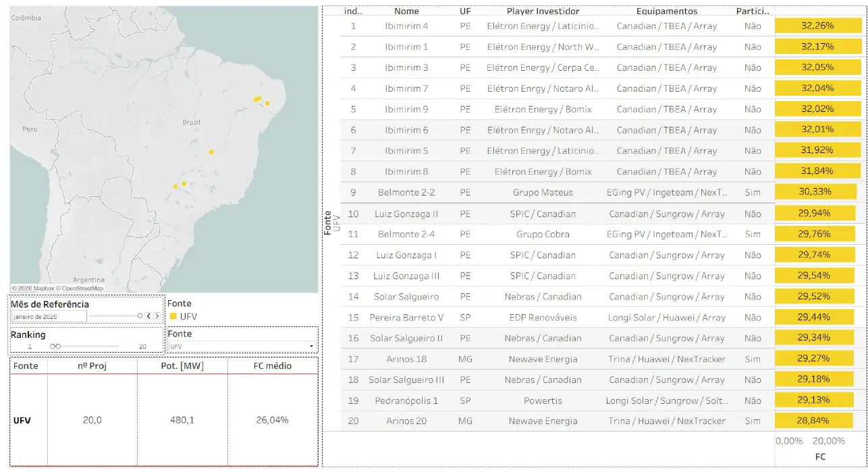This screenshot has height=472, width=868.
Task: Click the Pereira Barreto V row name
Action: [x=406, y=318]
